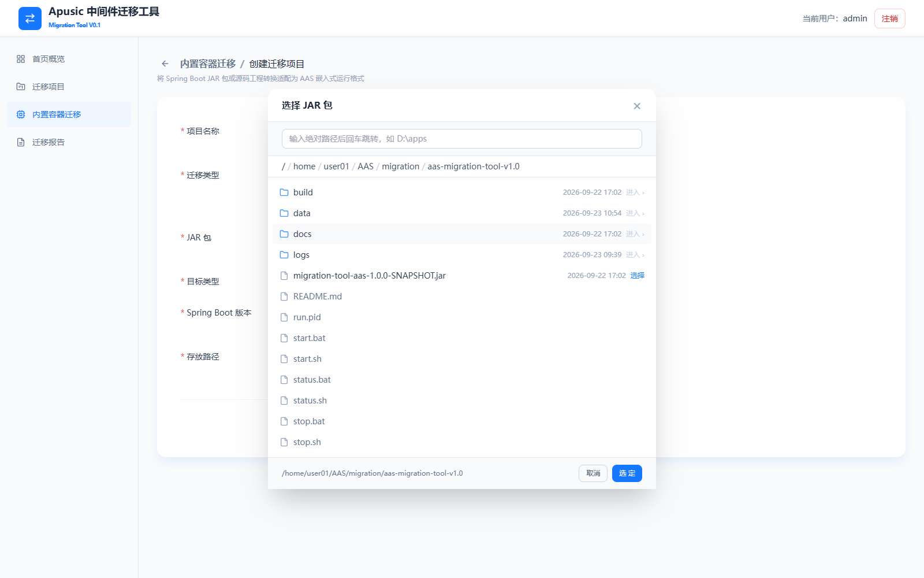Click the status.sh file icon
The width and height of the screenshot is (924, 578).
pos(284,401)
